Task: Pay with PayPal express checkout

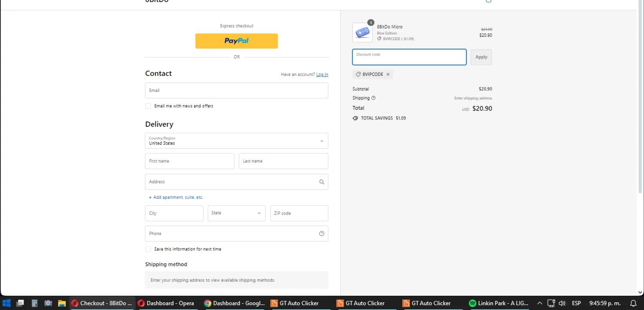Action: pos(237,41)
